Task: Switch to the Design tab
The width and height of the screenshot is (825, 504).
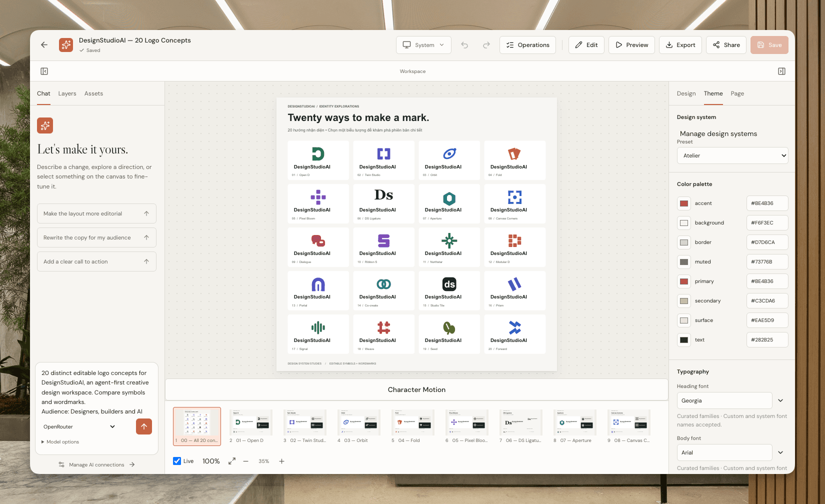Action: pyautogui.click(x=686, y=93)
